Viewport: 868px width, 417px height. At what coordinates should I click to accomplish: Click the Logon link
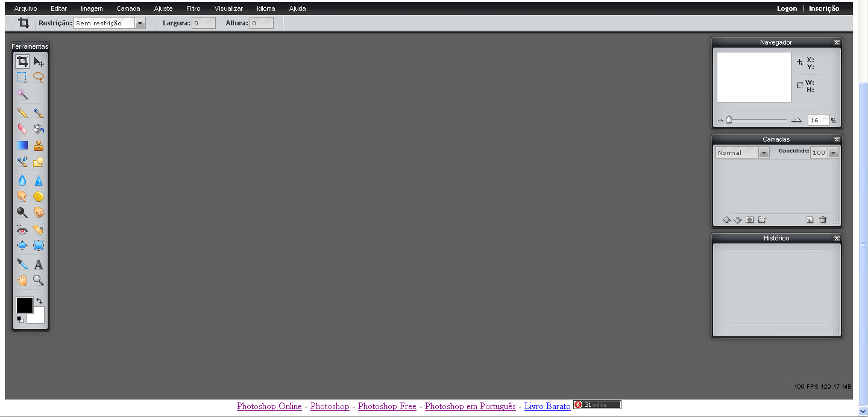787,8
